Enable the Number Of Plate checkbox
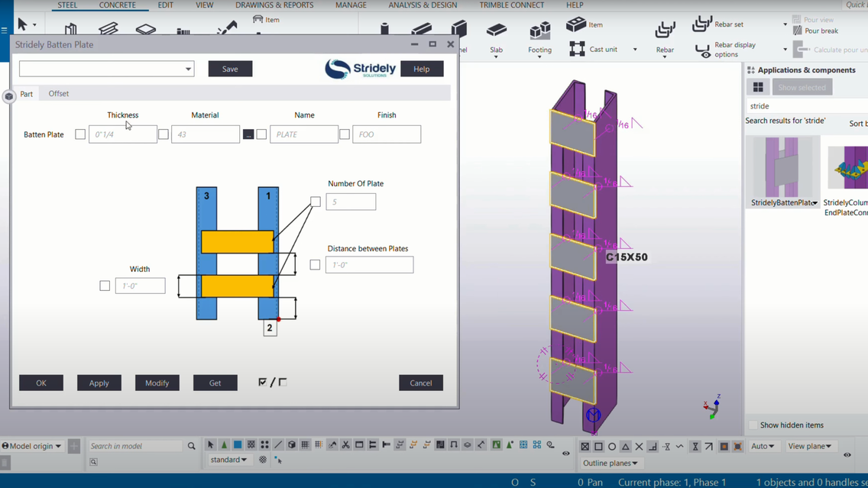868x488 pixels. click(316, 202)
